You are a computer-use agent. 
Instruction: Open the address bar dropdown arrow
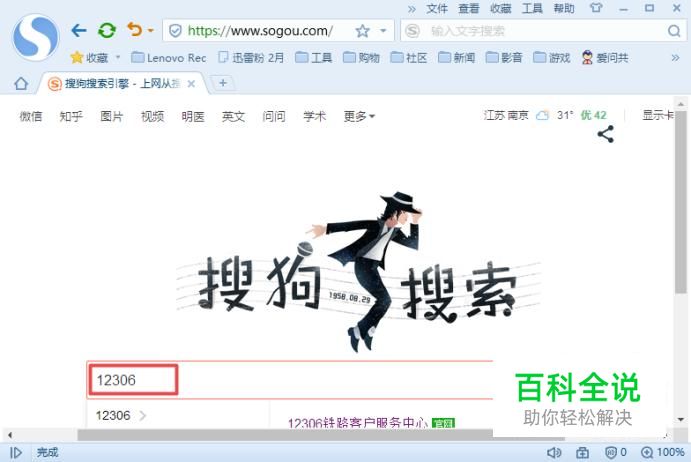click(383, 31)
